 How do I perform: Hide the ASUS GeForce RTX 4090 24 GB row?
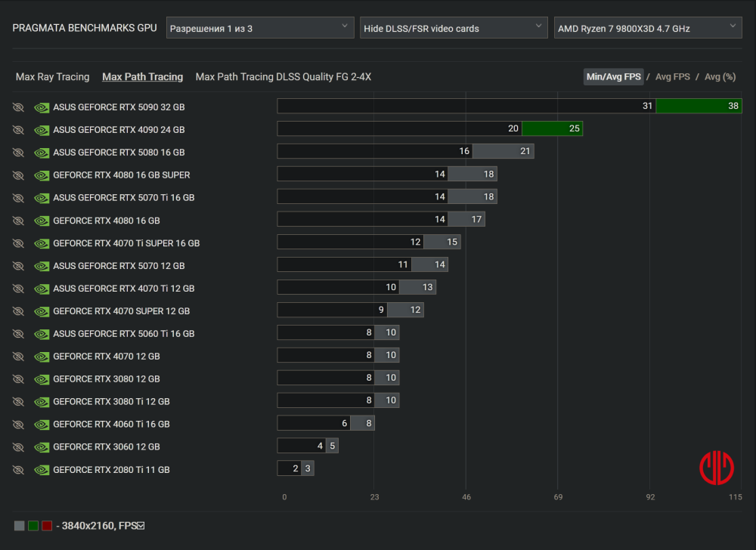18,130
